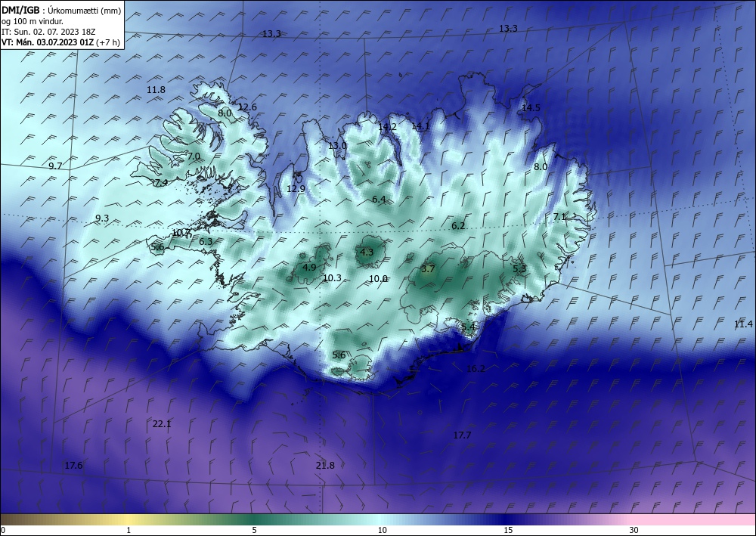Viewport: 756px width, 536px height.
Task: Click the 4.3 value on the glacier
Action: click(x=367, y=252)
